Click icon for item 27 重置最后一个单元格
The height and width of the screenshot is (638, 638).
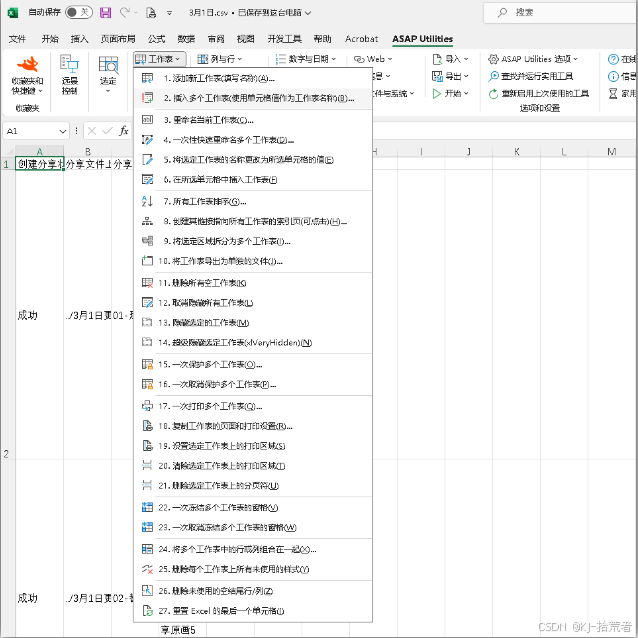[x=147, y=611]
